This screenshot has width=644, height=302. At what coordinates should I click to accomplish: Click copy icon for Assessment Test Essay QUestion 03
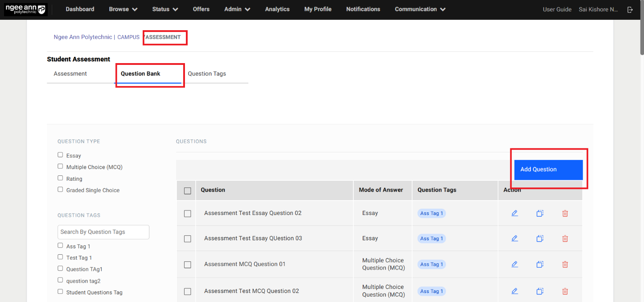(540, 238)
